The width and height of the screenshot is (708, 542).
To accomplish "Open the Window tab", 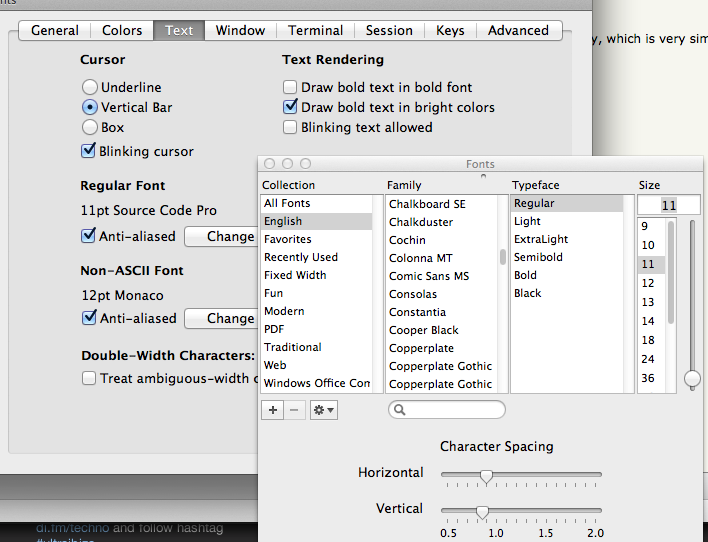I will pyautogui.click(x=240, y=30).
